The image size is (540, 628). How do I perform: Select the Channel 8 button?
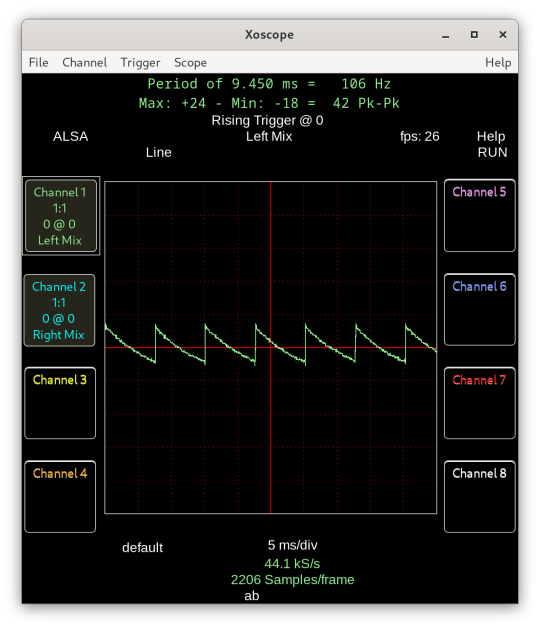[x=480, y=497]
